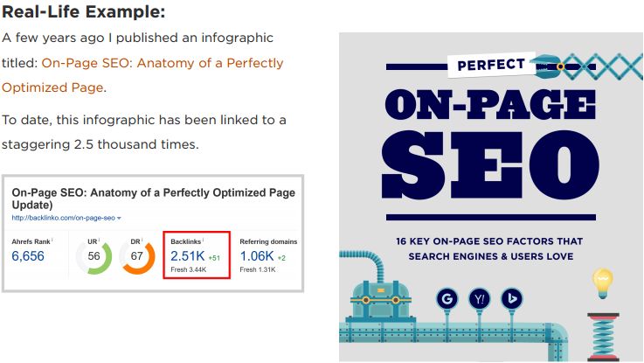Click the Bing b icon

click(x=512, y=298)
